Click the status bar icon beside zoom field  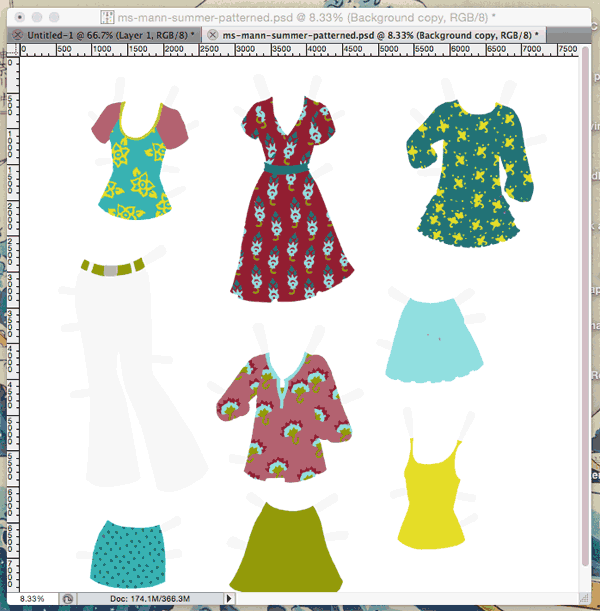67,598
